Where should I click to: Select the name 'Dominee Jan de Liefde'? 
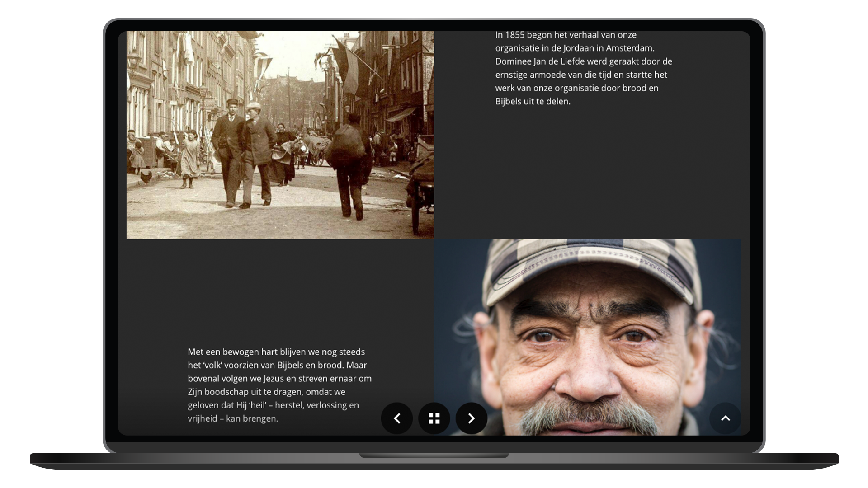pyautogui.click(x=539, y=61)
